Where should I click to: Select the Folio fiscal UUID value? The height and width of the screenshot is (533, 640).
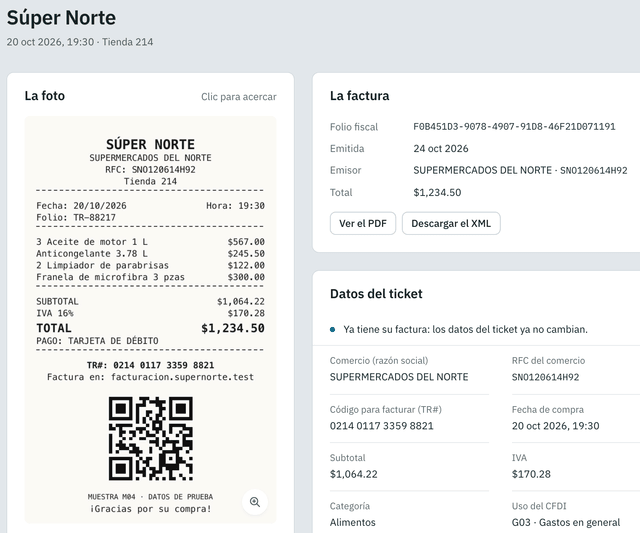click(514, 127)
